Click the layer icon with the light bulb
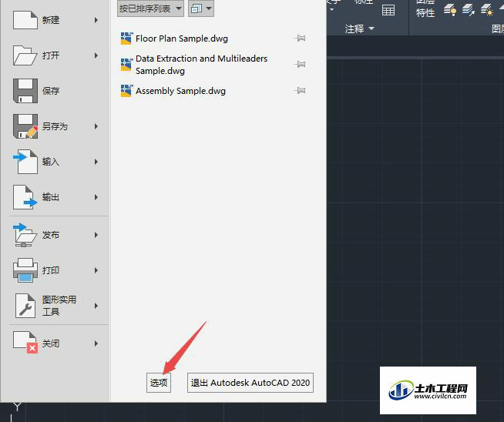 [x=450, y=10]
